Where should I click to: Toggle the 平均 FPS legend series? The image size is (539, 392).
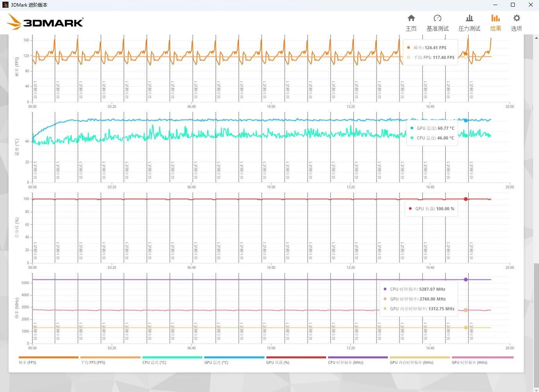tap(110, 360)
